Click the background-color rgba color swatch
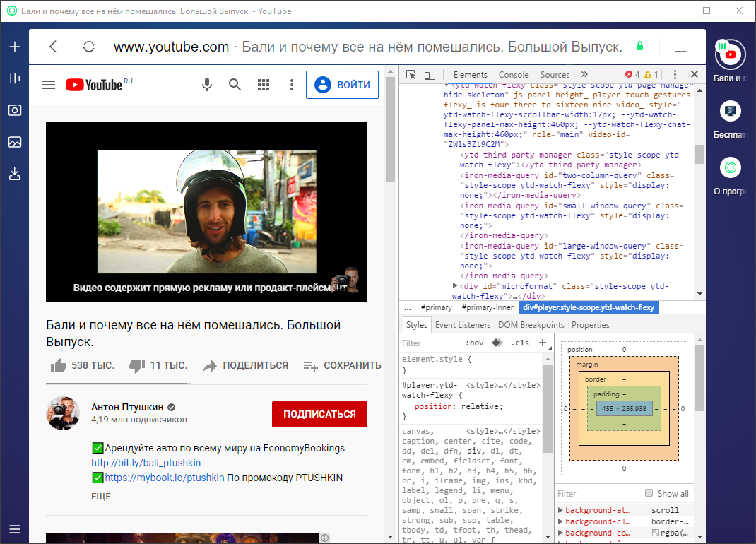 [655, 533]
